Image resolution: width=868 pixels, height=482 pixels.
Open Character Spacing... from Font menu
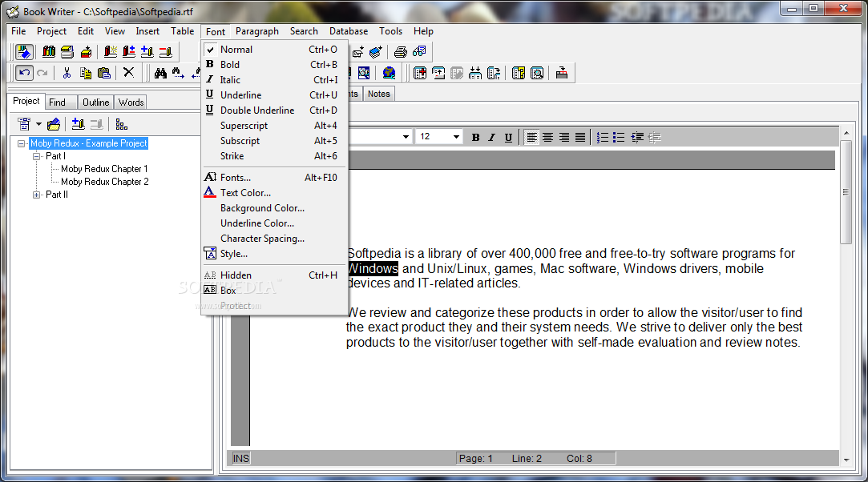[275, 239]
